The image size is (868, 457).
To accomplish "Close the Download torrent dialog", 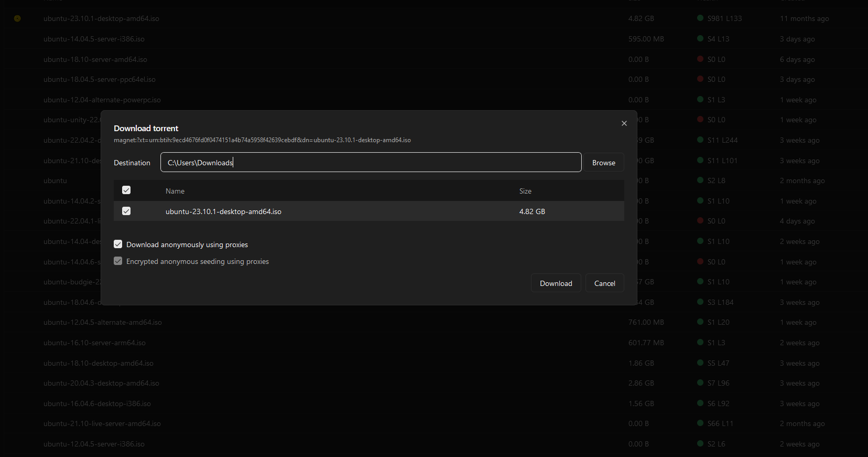I will tap(624, 123).
